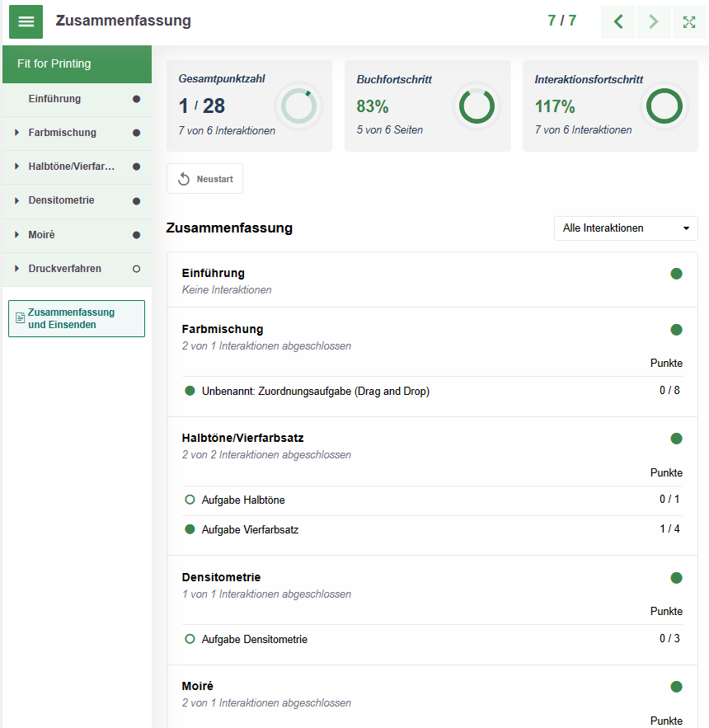Click status dot next to Einführung in sidebar
Viewport: 709px width, 728px height.
tap(136, 99)
